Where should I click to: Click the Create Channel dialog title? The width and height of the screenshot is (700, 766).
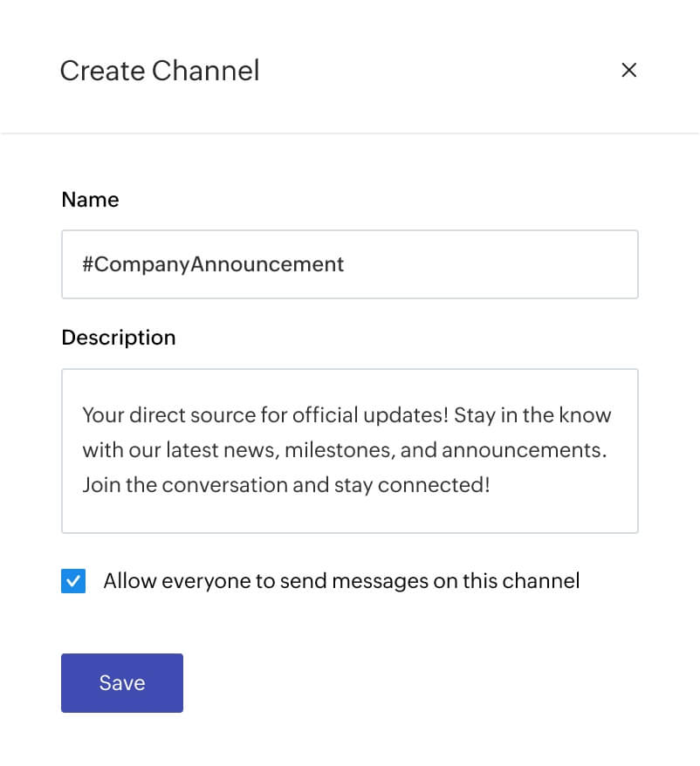coord(160,70)
